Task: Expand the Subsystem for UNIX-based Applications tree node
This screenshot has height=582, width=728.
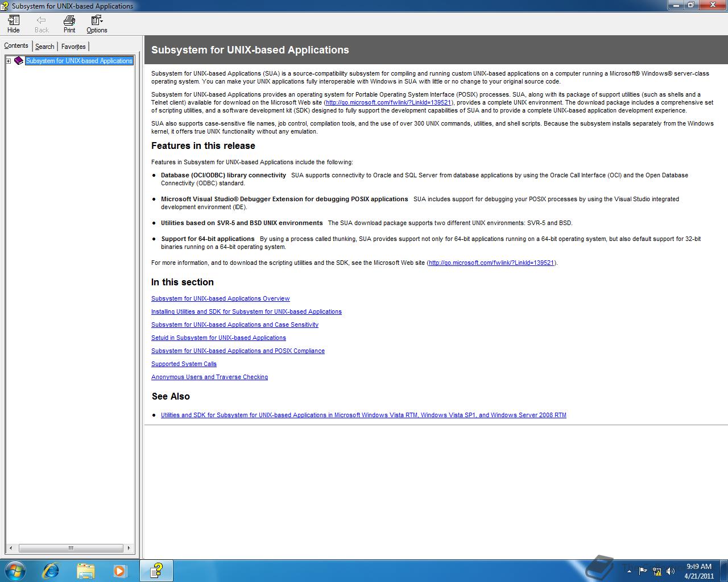Action: pyautogui.click(x=9, y=61)
